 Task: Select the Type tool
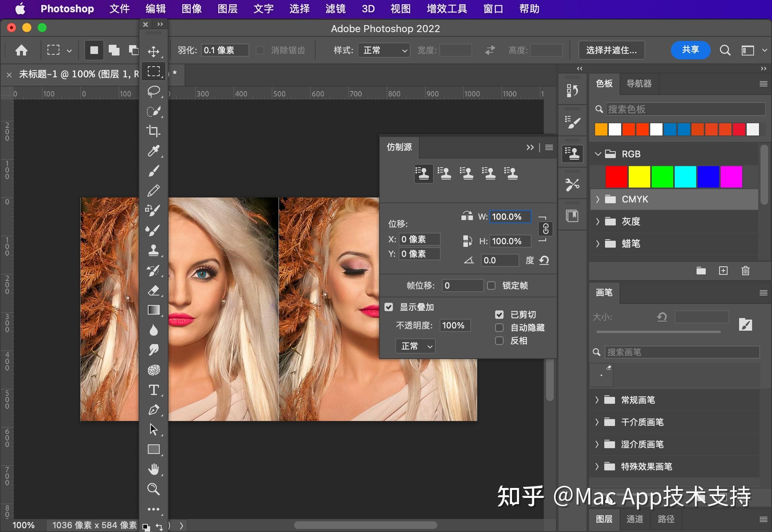(154, 390)
